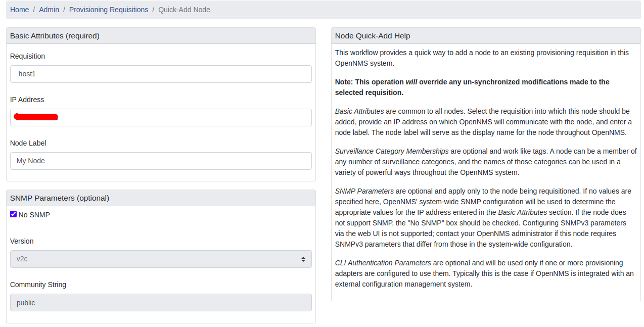Viewport: 644px width, 327px height.
Task: Click the IP Address field label
Action: (27, 100)
